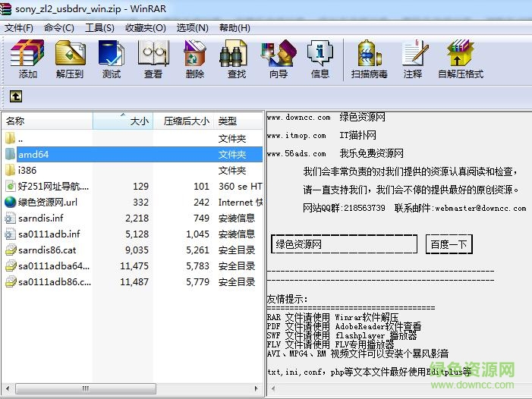Launch the 向导 (Wizard) tool
Image resolution: width=532 pixels, height=399 pixels.
(x=279, y=59)
